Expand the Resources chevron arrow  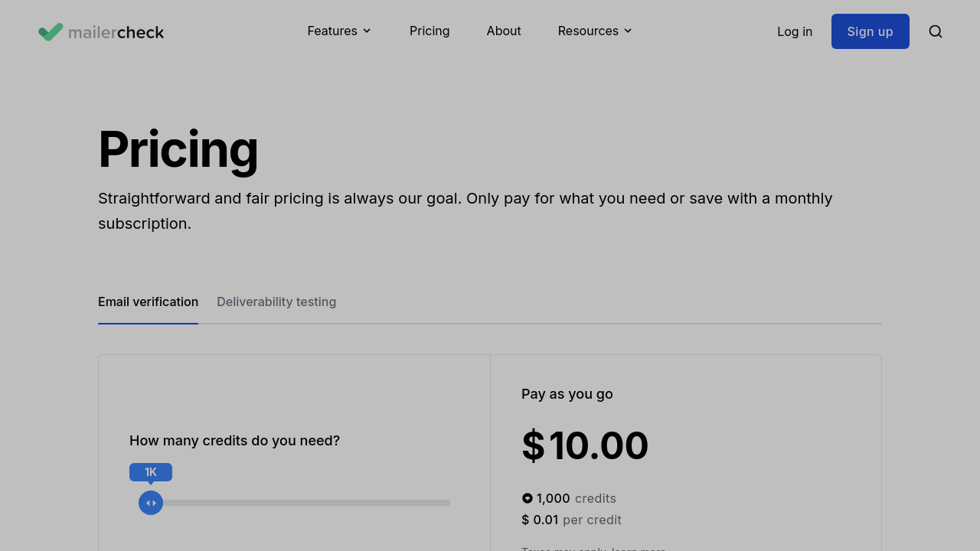pyautogui.click(x=628, y=31)
